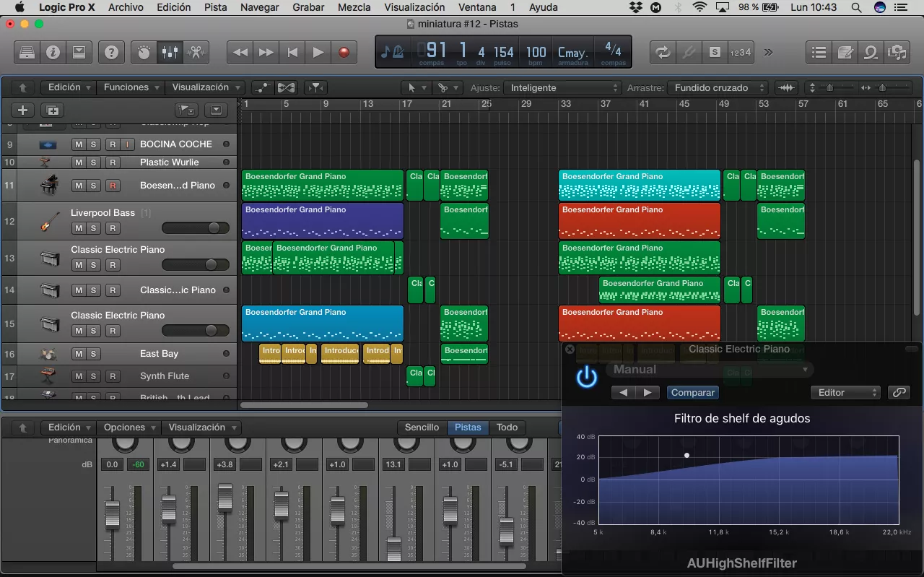The image size is (924, 577).
Task: Open Visualización dropdown in the tracks area
Action: (204, 87)
